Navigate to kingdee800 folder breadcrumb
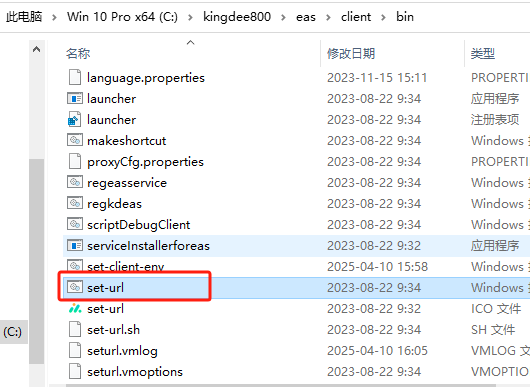Screen dimensions: 530x387 tap(237, 17)
